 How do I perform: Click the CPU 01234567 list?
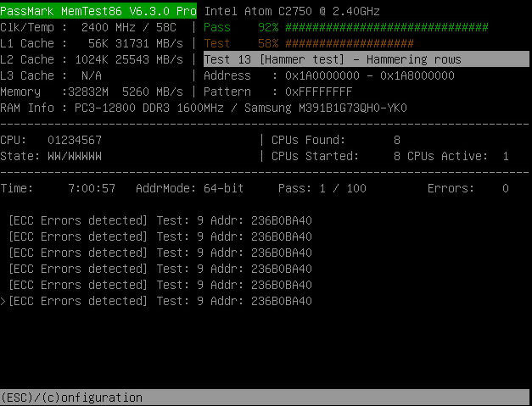[x=51, y=140]
